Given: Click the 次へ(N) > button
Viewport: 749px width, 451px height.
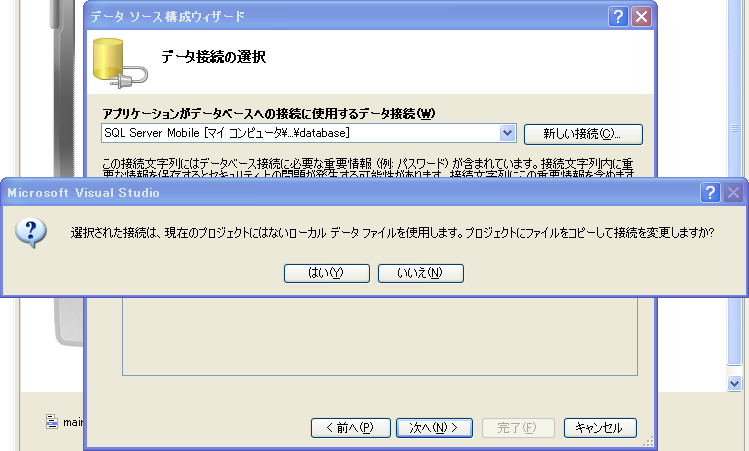Looking at the screenshot, I should pyautogui.click(x=434, y=428).
